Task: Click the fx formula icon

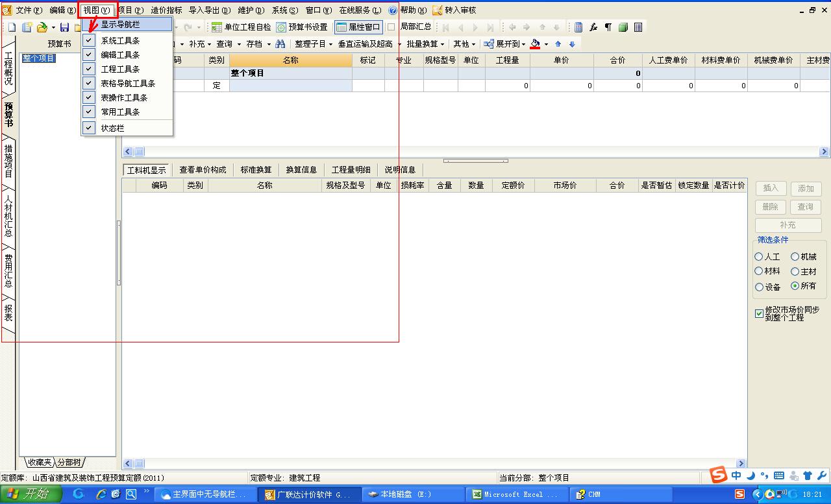Action: tap(593, 27)
